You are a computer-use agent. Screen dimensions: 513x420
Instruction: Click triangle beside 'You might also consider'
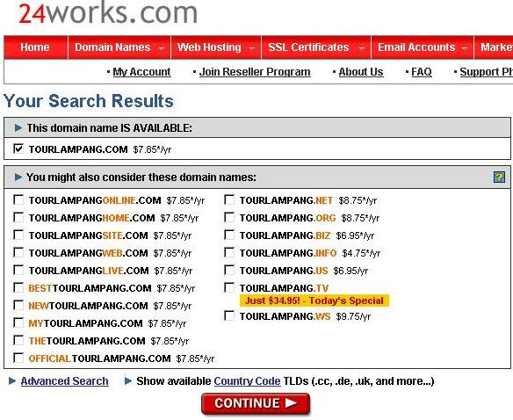(18, 177)
